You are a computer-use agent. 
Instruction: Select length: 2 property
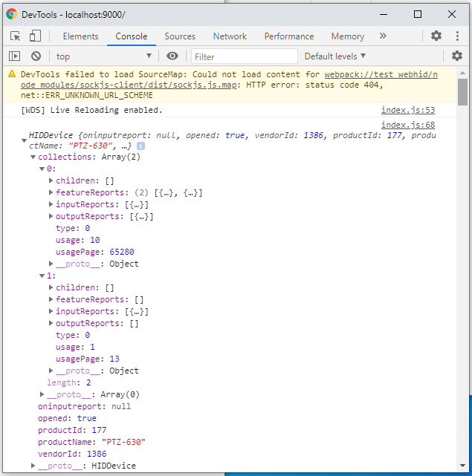pyautogui.click(x=69, y=382)
